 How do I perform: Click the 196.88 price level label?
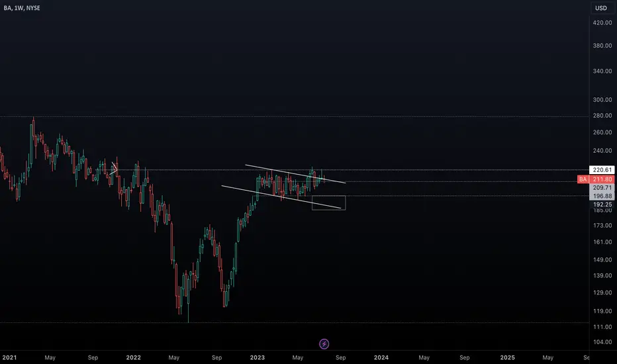pos(602,196)
